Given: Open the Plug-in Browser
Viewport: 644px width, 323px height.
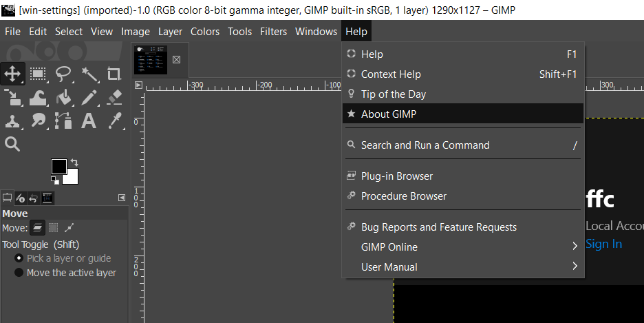Looking at the screenshot, I should 463,176.
